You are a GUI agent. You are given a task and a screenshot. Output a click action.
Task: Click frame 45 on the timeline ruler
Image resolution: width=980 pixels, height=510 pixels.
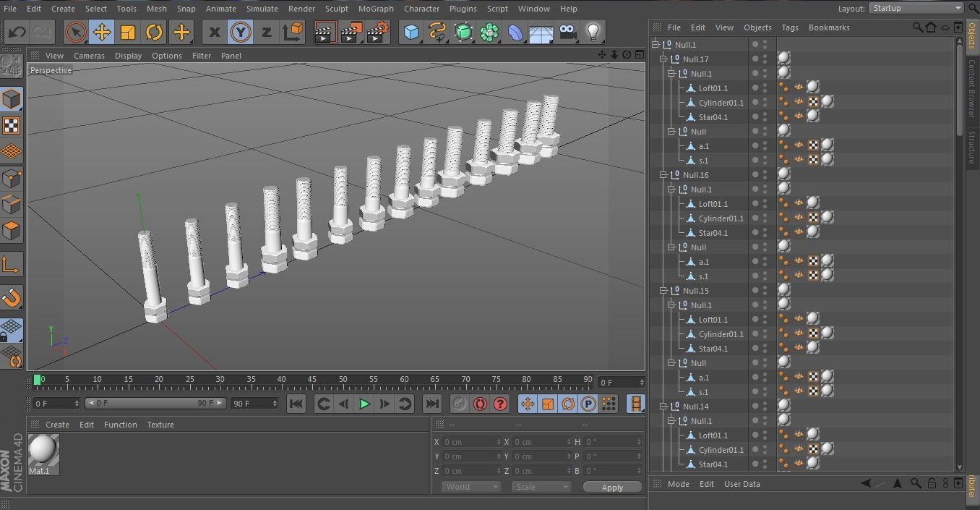click(311, 379)
